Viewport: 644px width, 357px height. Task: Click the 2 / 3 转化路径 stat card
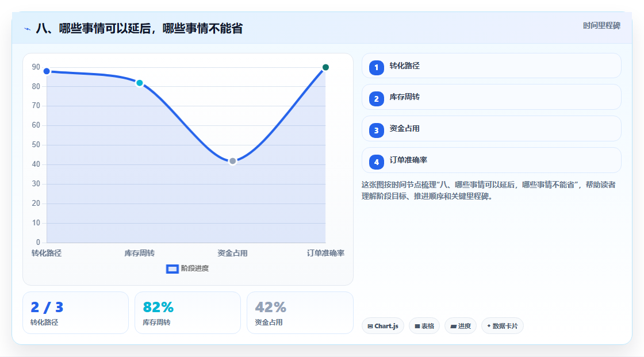75,313
